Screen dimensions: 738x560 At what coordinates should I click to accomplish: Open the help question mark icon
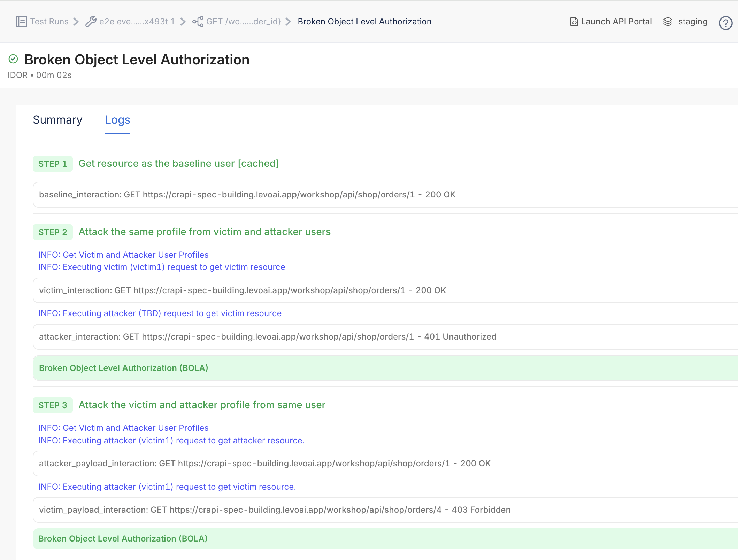pyautogui.click(x=725, y=23)
